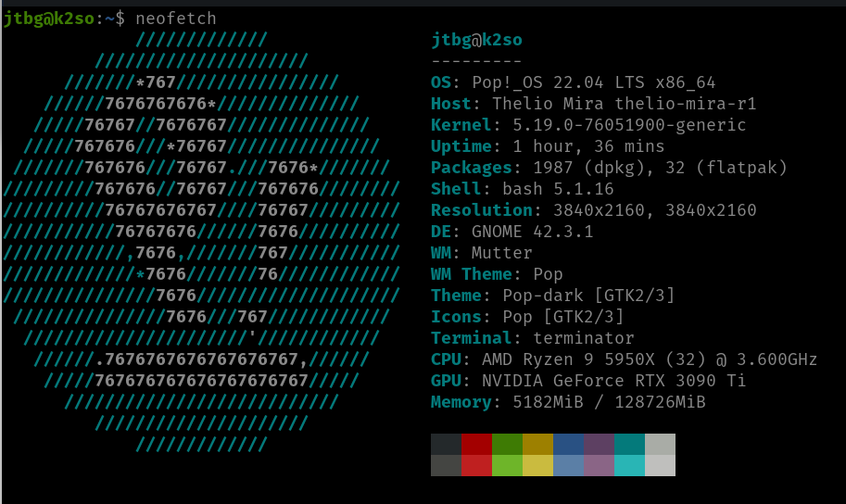846x504 pixels.
Task: Click the 'WM Theme' label
Action: pos(472,274)
